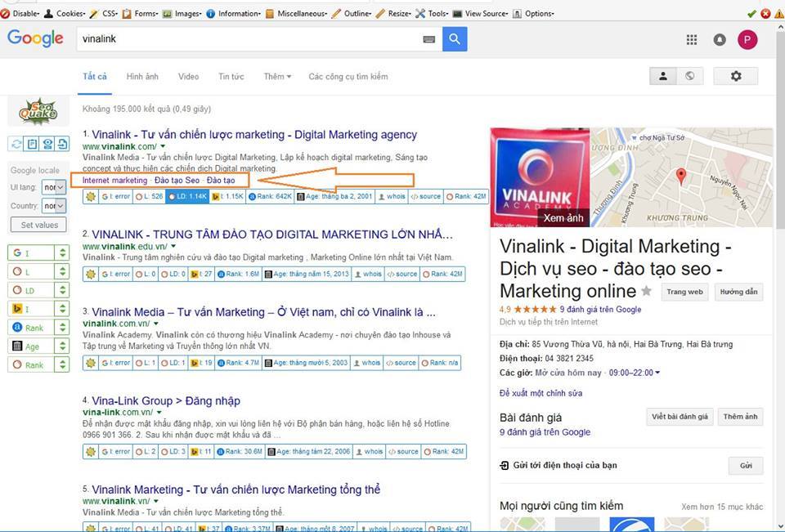The width and height of the screenshot is (785, 532).
Task: Switch to the Hình ảnh tab
Action: [x=142, y=77]
